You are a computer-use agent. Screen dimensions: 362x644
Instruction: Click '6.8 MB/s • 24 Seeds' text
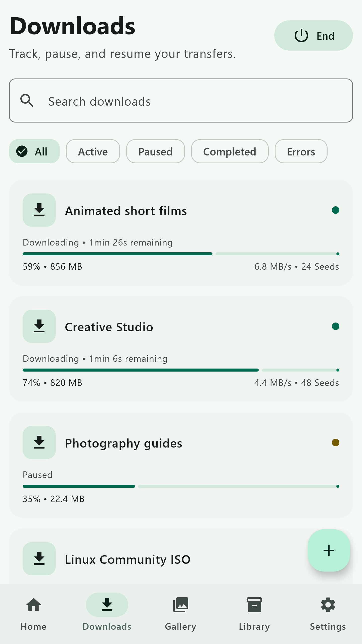(x=297, y=266)
